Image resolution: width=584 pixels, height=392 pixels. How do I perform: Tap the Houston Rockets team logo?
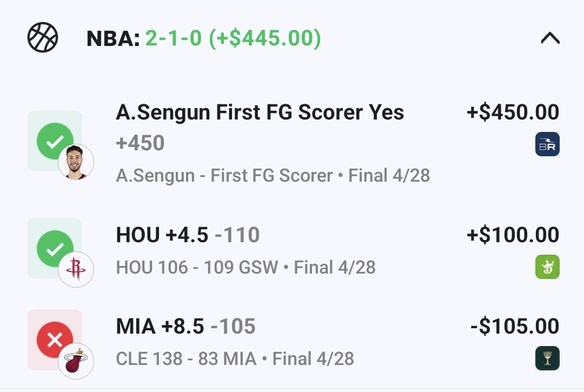76,269
